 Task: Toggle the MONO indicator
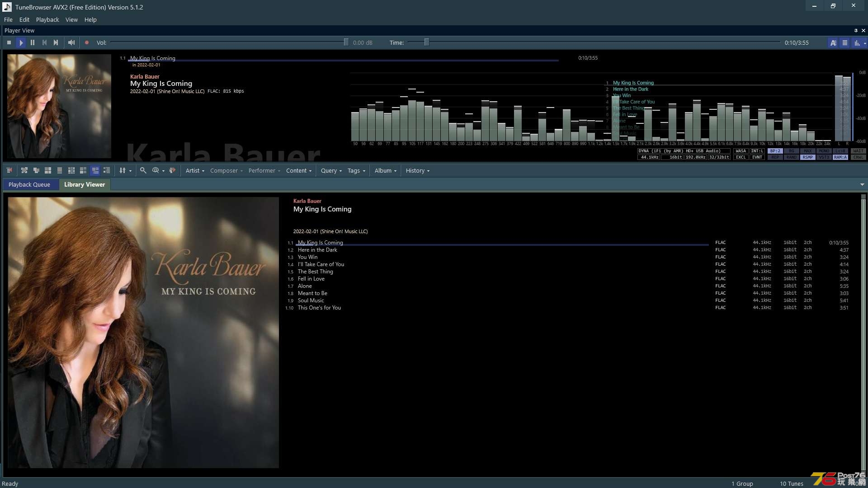824,151
